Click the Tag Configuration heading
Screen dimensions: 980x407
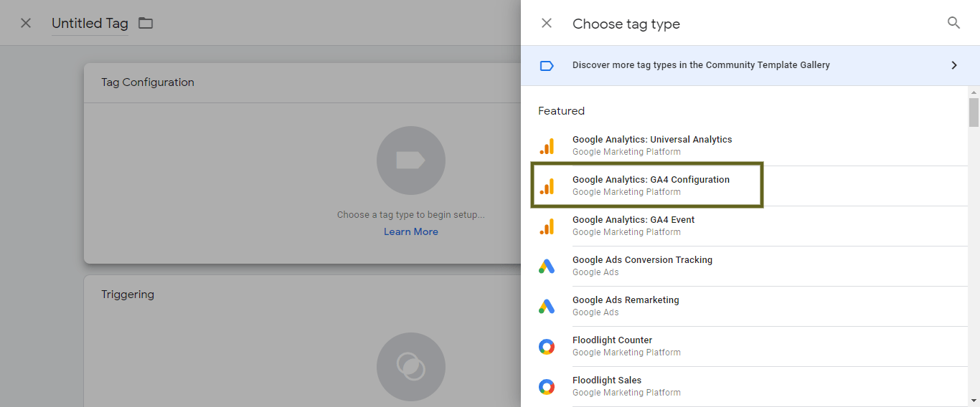[148, 82]
